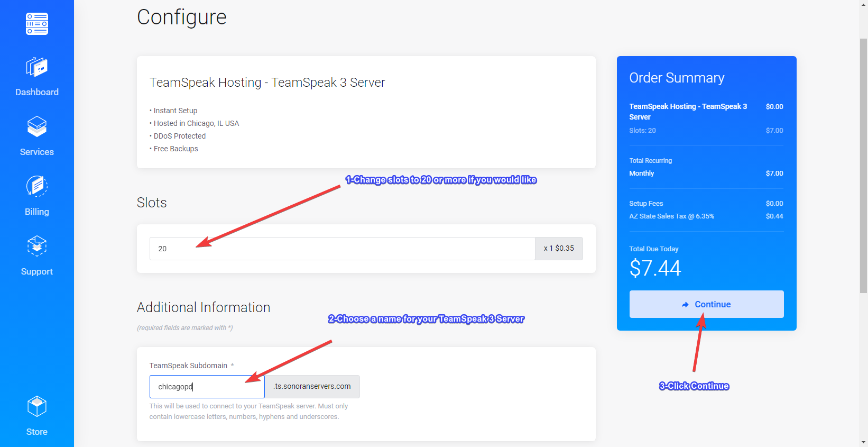Image resolution: width=868 pixels, height=447 pixels.
Task: Click the 'TeamSpeak Subdomain' field label
Action: click(x=188, y=366)
